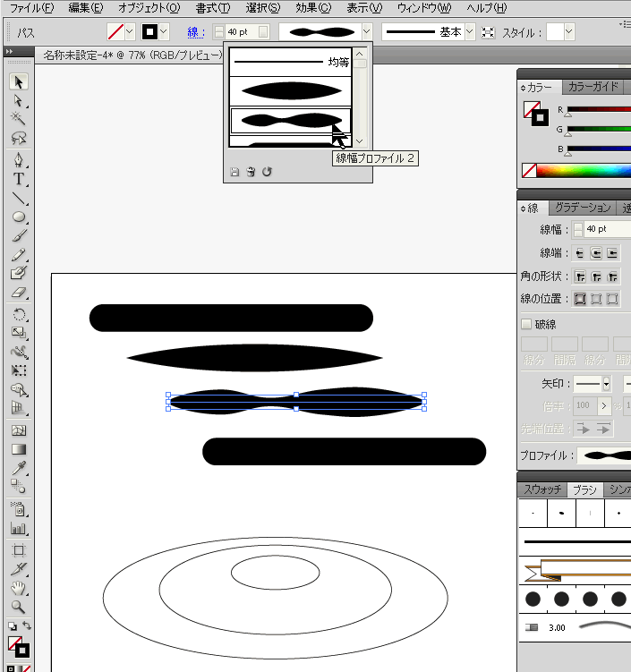631x672 pixels.
Task: Select the Rotate tool
Action: pos(19,314)
